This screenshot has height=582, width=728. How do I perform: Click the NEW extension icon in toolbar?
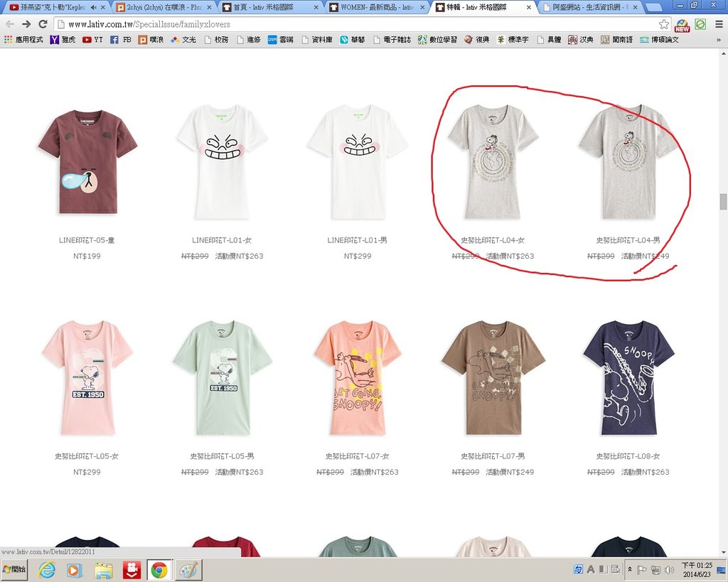point(682,25)
